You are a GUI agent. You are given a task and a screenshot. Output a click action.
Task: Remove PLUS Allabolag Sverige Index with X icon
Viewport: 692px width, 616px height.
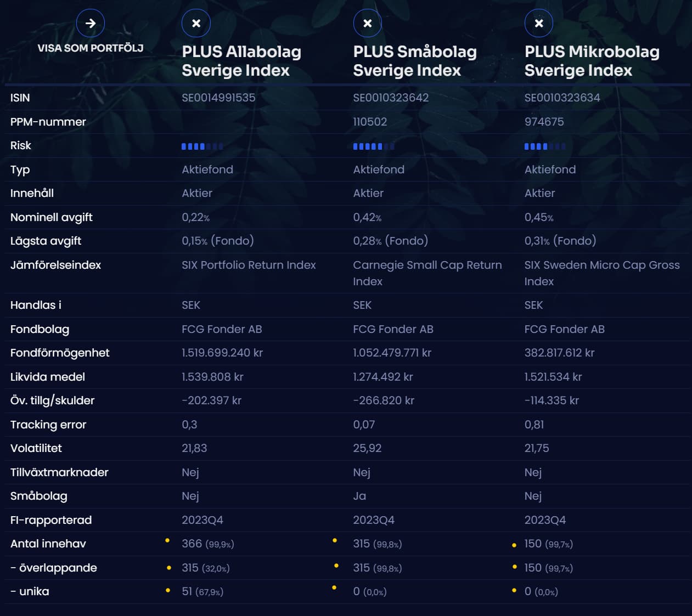point(196,23)
